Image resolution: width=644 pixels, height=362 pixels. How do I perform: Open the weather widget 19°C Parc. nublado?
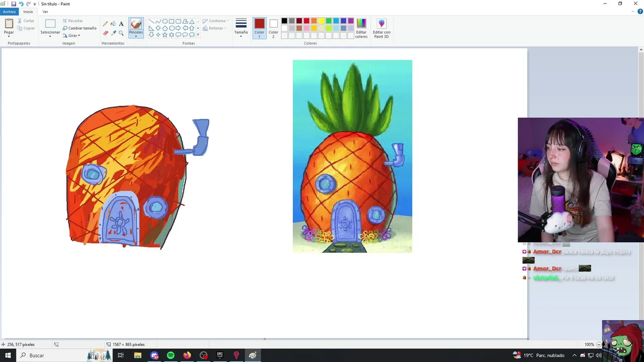[539, 355]
